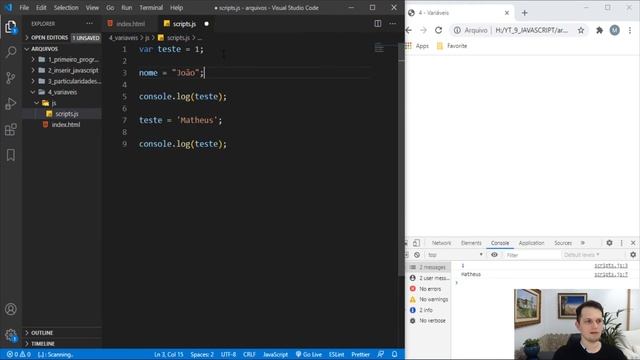The image size is (640, 360).
Task: Open the Source Control view
Action: click(11, 78)
